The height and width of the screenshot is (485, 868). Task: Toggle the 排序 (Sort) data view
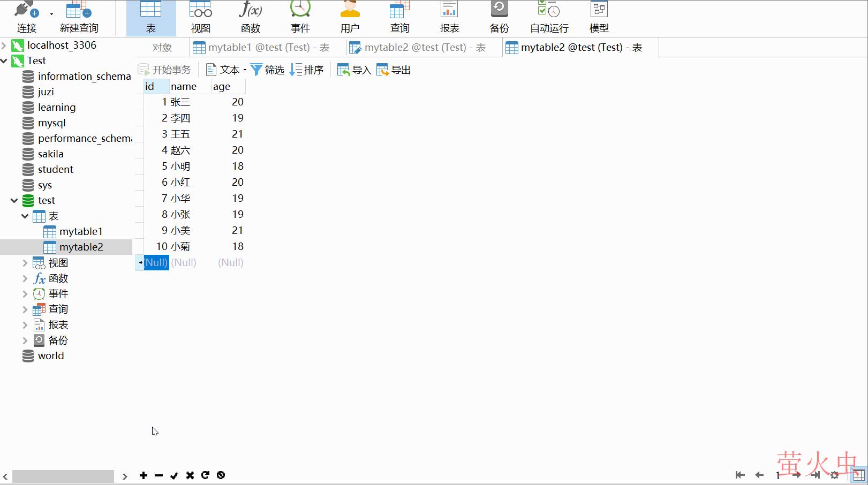coord(306,69)
